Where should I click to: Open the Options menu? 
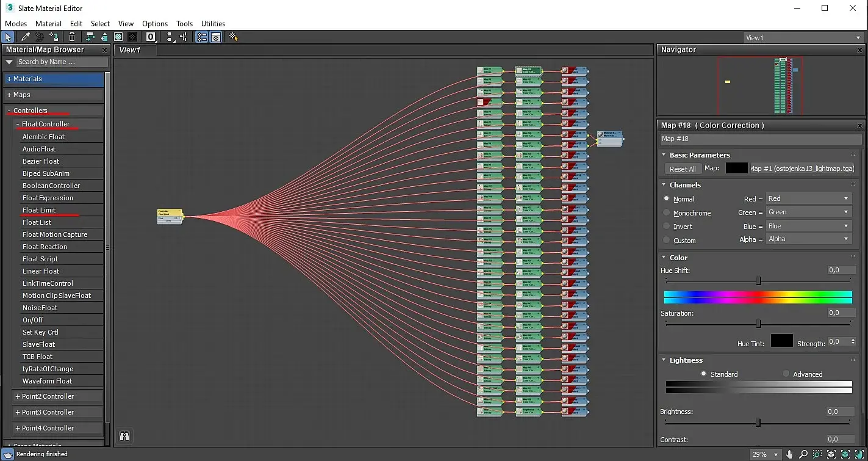tap(155, 23)
